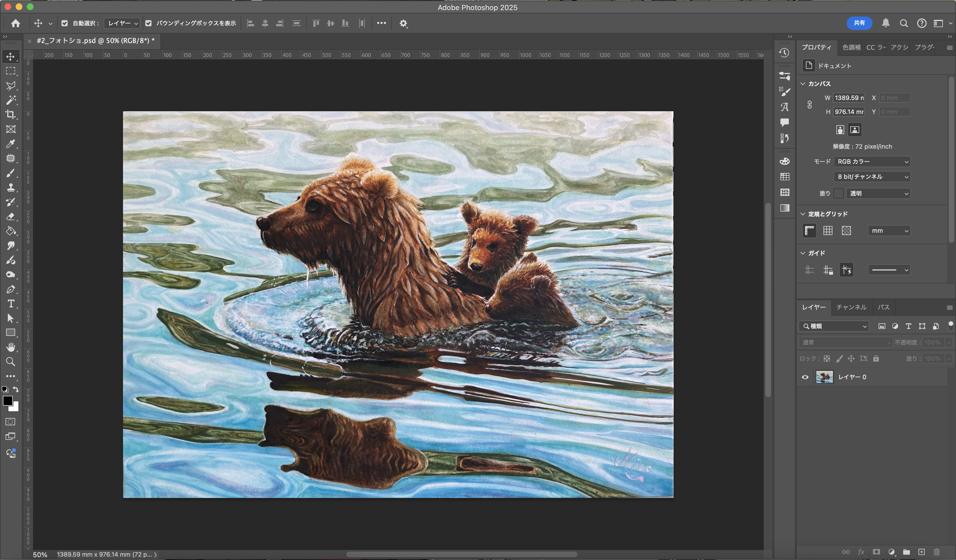The width and height of the screenshot is (956, 560).
Task: Toggle Quick Mask mode
Action: pyautogui.click(x=11, y=422)
